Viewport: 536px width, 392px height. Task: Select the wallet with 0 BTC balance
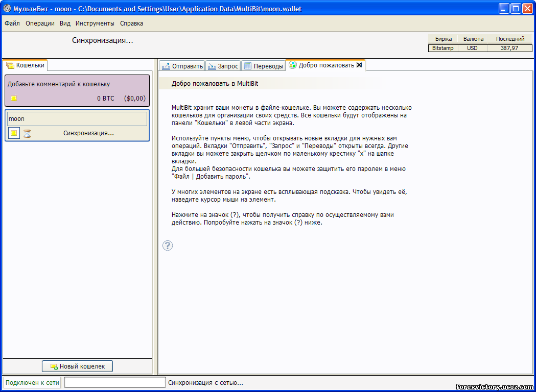point(77,91)
